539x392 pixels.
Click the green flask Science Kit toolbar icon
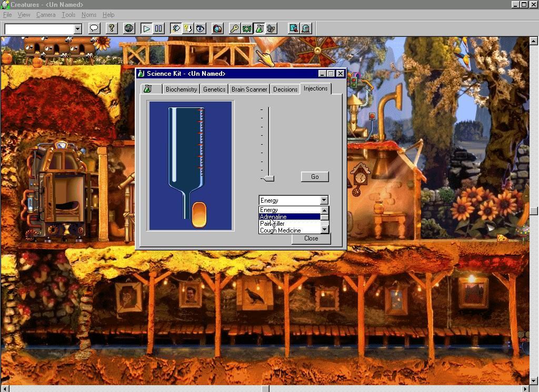pos(259,28)
